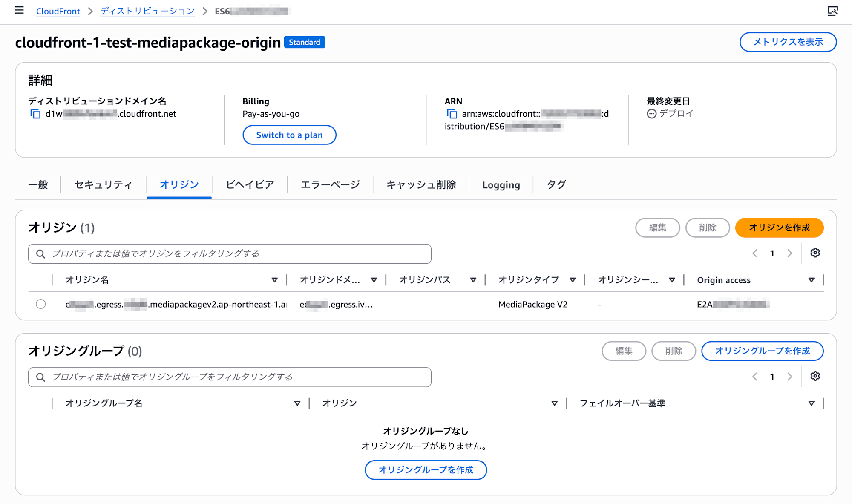This screenshot has width=852, height=504.
Task: Switch to the Logging tab
Action: point(501,185)
